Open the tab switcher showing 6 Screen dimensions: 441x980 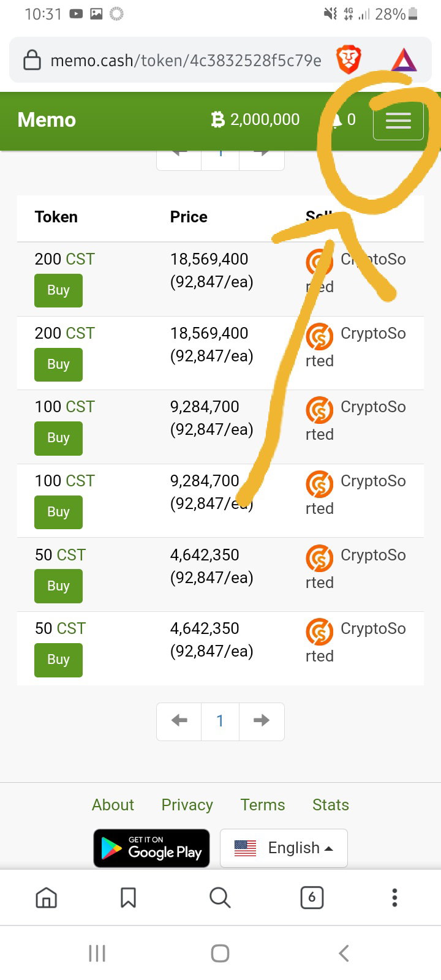[312, 897]
